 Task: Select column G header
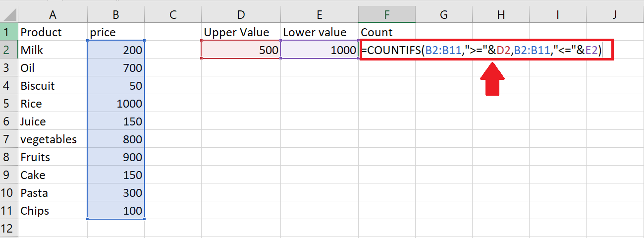click(444, 15)
